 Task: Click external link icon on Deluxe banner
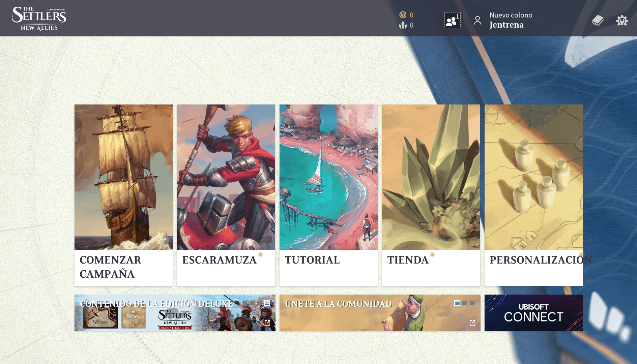coord(267,323)
